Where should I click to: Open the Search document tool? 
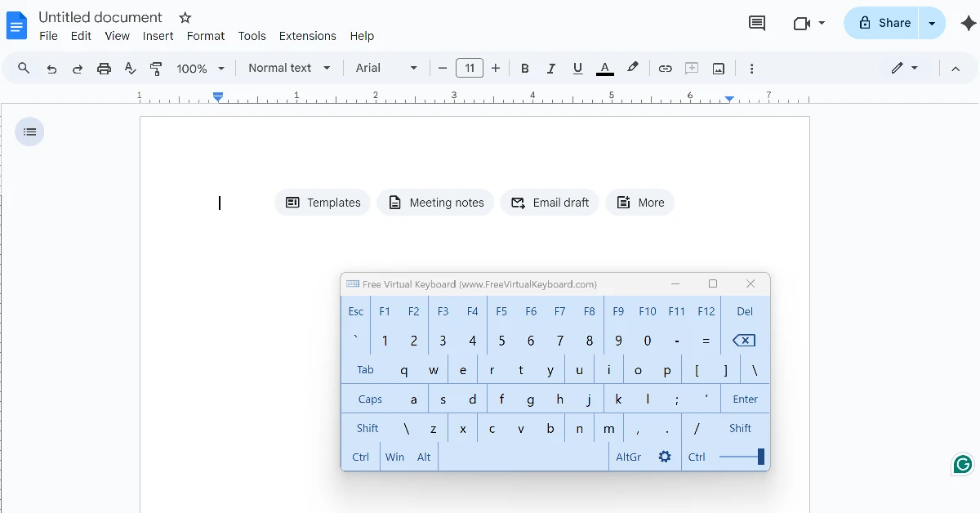[23, 68]
